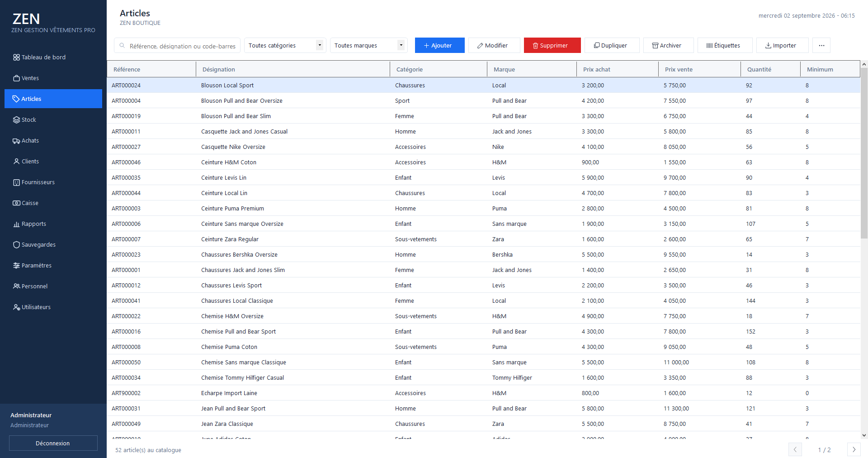The height and width of the screenshot is (458, 868).
Task: Click the Tableau de bord grid icon
Action: click(16, 57)
